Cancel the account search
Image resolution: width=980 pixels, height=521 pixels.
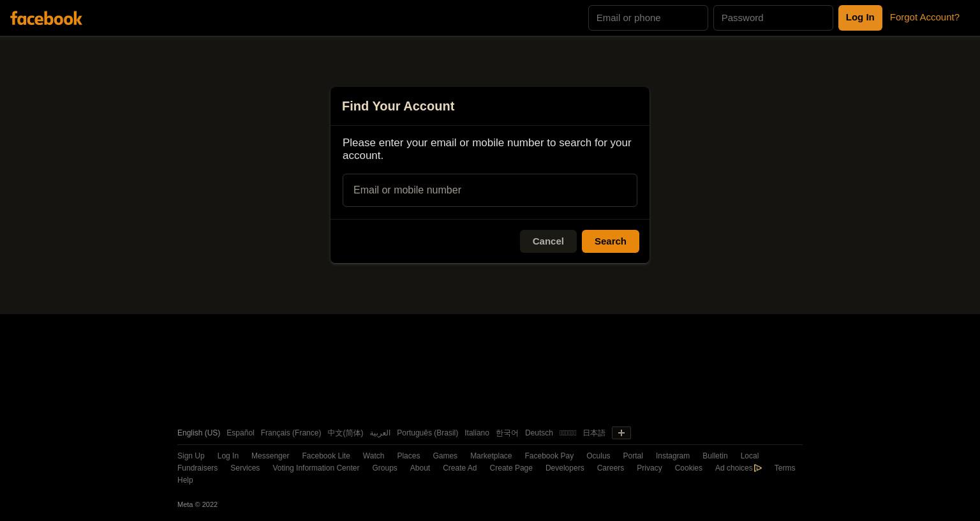pyautogui.click(x=548, y=241)
